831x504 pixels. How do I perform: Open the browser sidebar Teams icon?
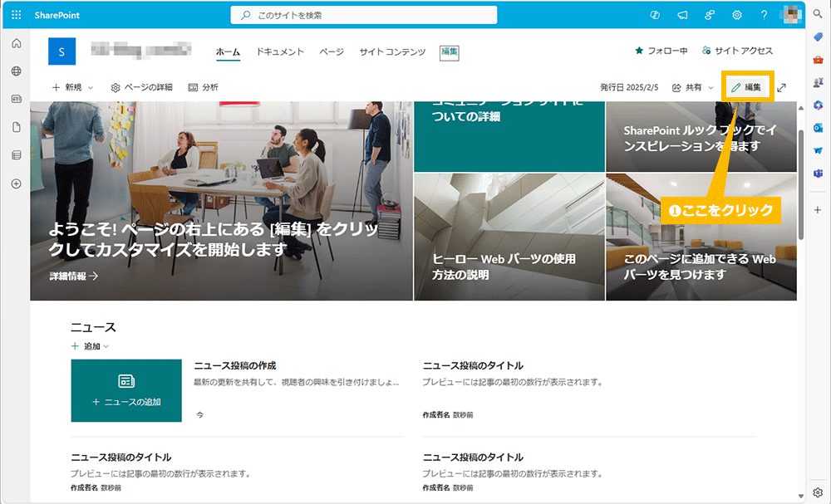[x=818, y=173]
